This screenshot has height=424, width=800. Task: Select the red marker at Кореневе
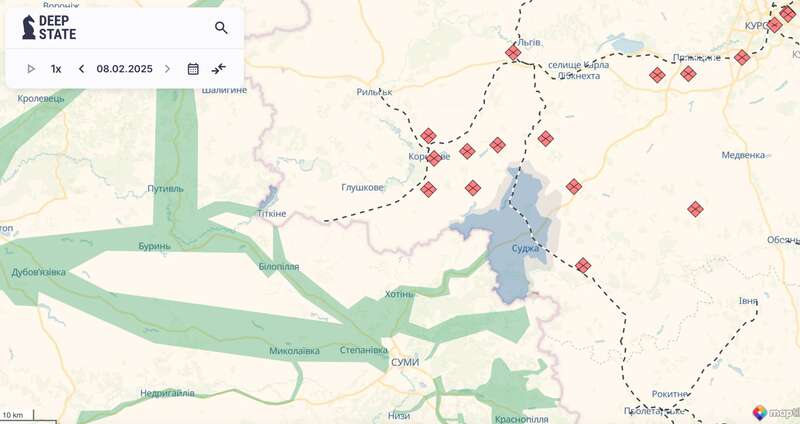tap(433, 158)
